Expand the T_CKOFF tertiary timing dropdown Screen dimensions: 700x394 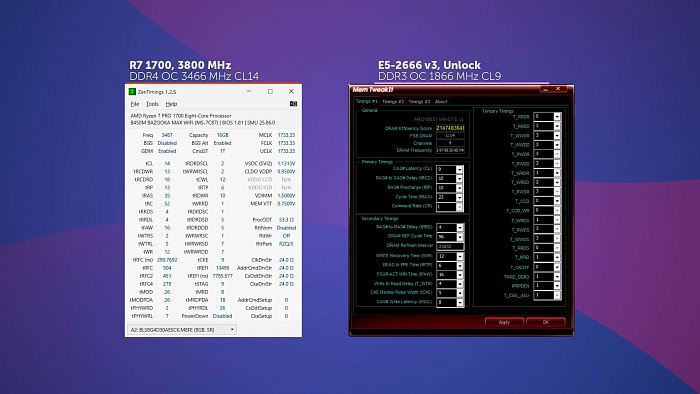557,267
